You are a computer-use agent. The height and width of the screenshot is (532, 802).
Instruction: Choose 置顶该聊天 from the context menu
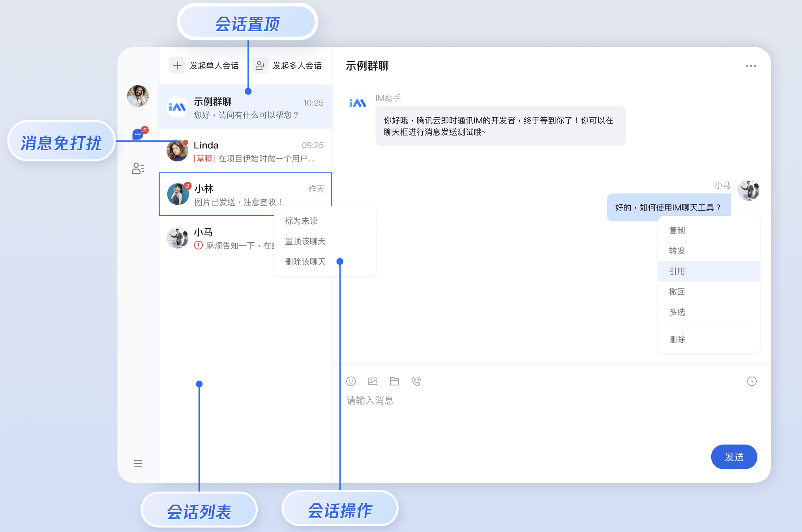pyautogui.click(x=305, y=242)
